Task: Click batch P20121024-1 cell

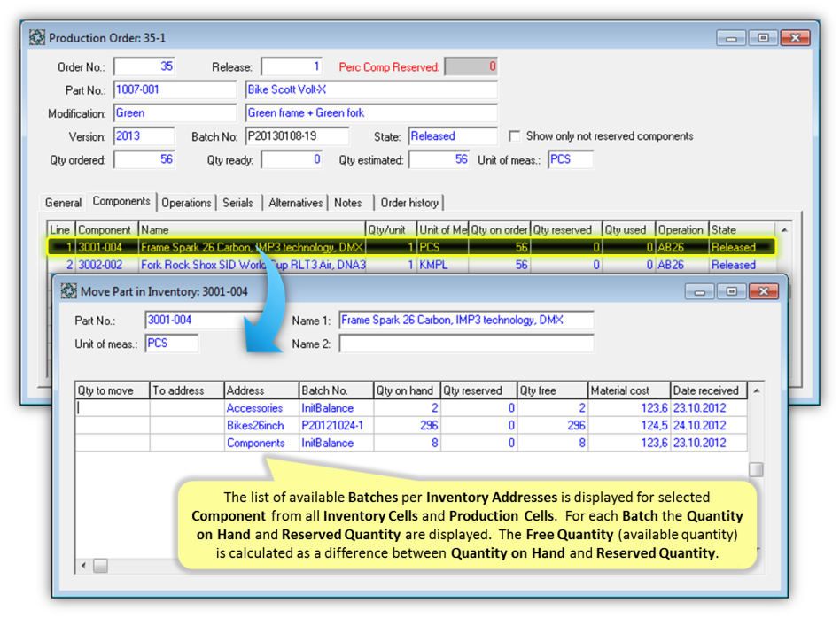Action: pos(336,425)
